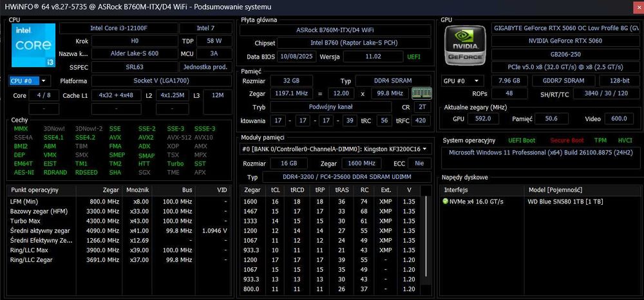The image size is (644, 300).
Task: Select the Ring/LLC Max row
Action: coord(119,250)
